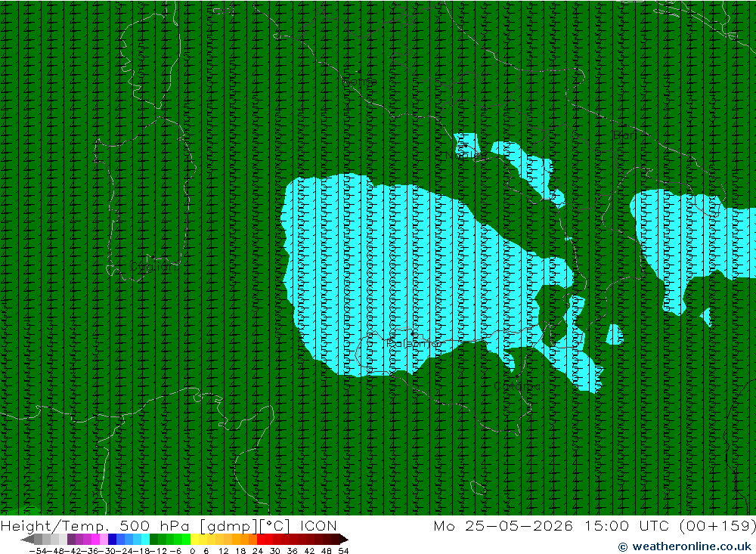
Task: Click the Palermo city label on the map
Action: point(413,343)
